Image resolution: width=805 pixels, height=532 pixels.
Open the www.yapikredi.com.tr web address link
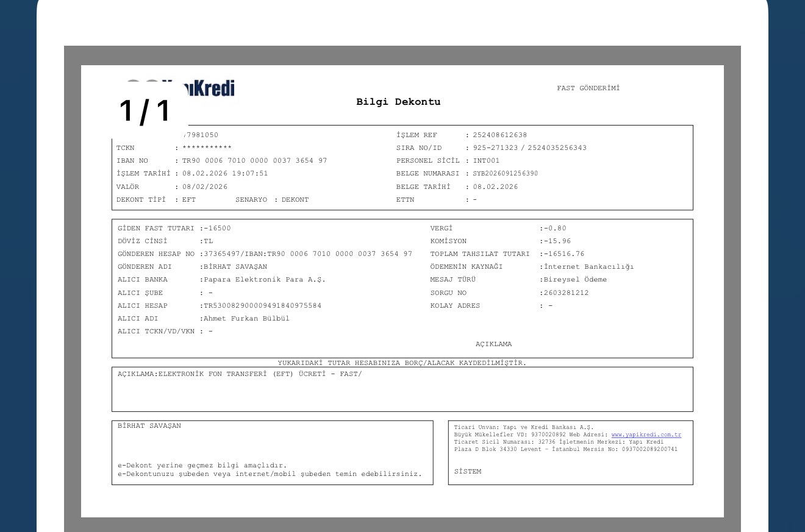click(646, 434)
